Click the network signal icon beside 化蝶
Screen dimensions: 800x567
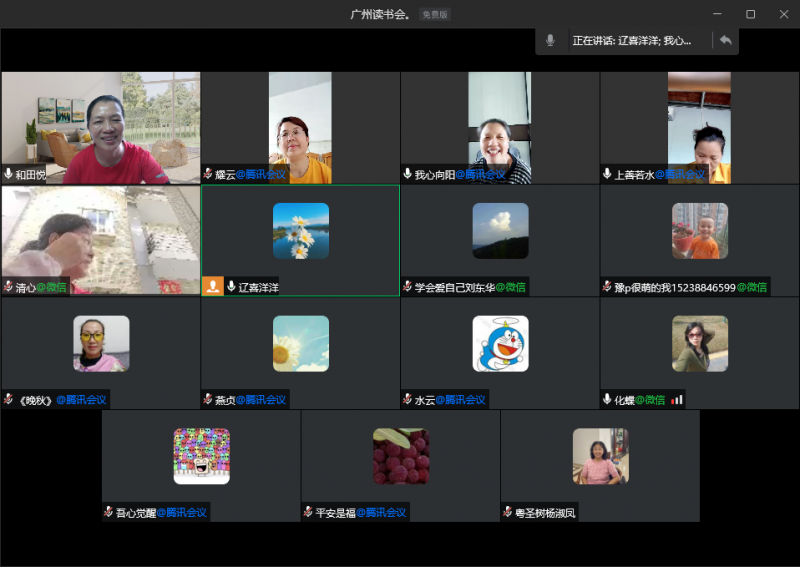point(677,400)
